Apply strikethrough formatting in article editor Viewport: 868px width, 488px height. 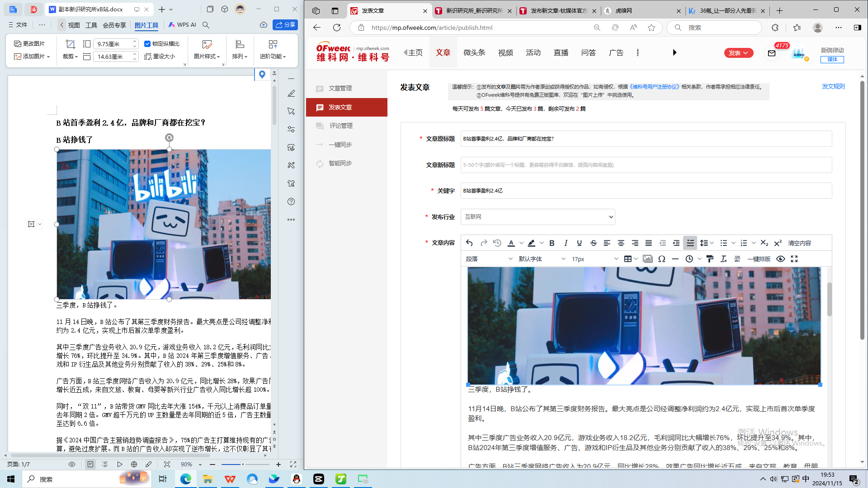[x=593, y=243]
